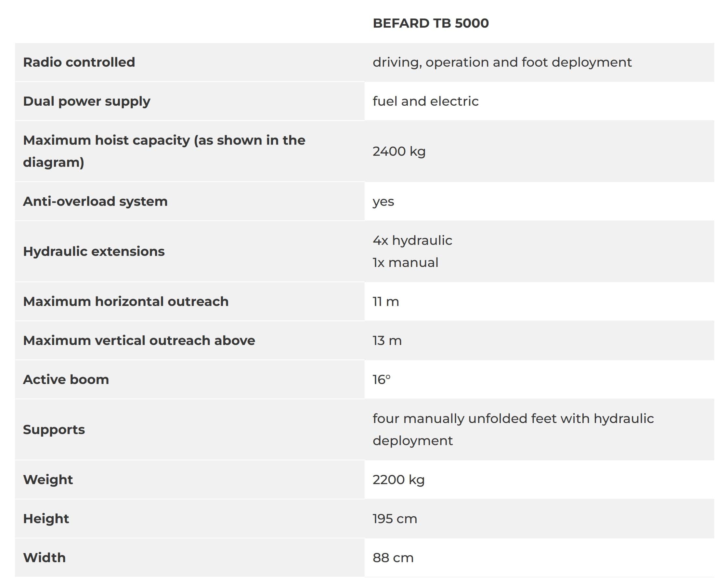Click the '1x manual' text
Screen dimensions: 728x581
click(x=405, y=262)
